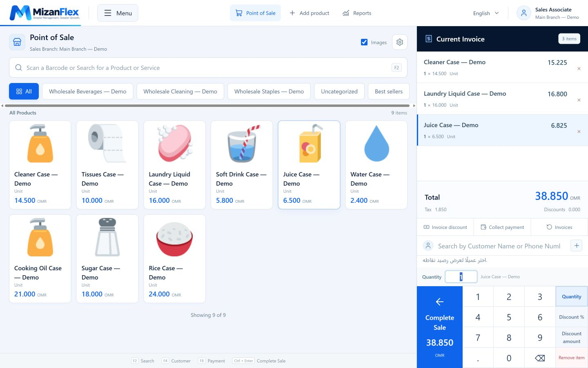
Task: Delete Juice Case line with X icon
Action: [579, 132]
